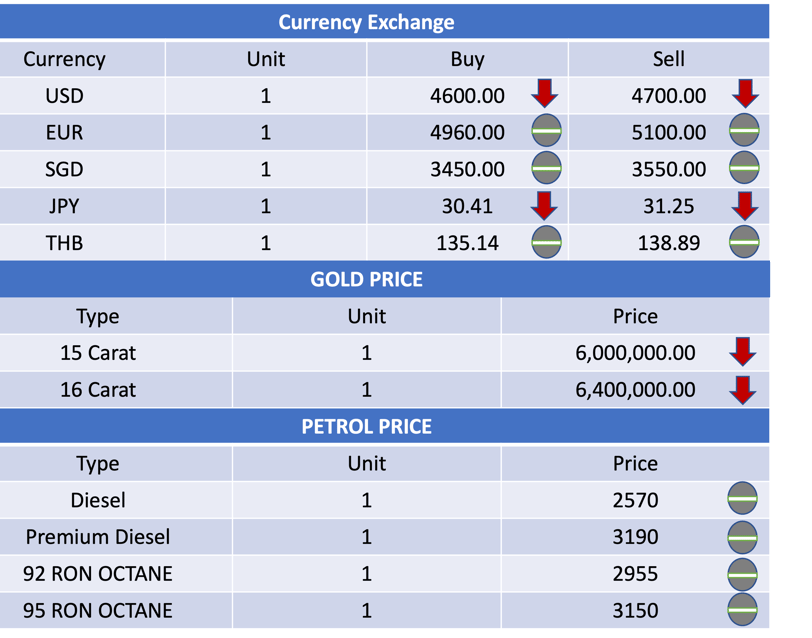
Task: Click the down arrow beside 16 Carat gold price
Action: pos(742,389)
